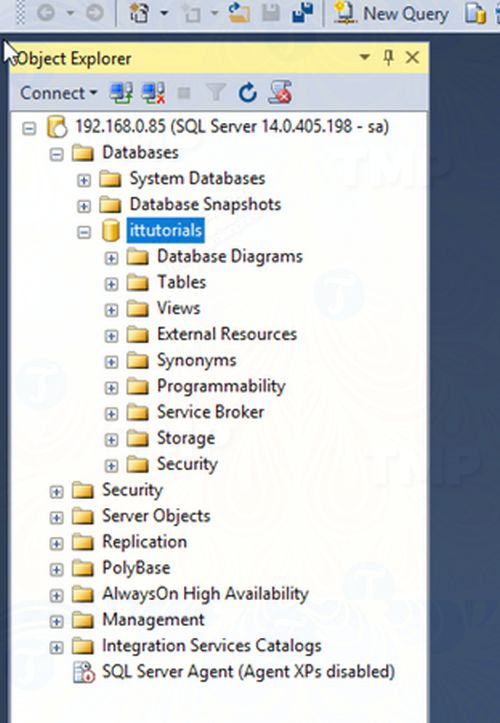
Task: Expand the Programmability folder
Action: coord(111,387)
